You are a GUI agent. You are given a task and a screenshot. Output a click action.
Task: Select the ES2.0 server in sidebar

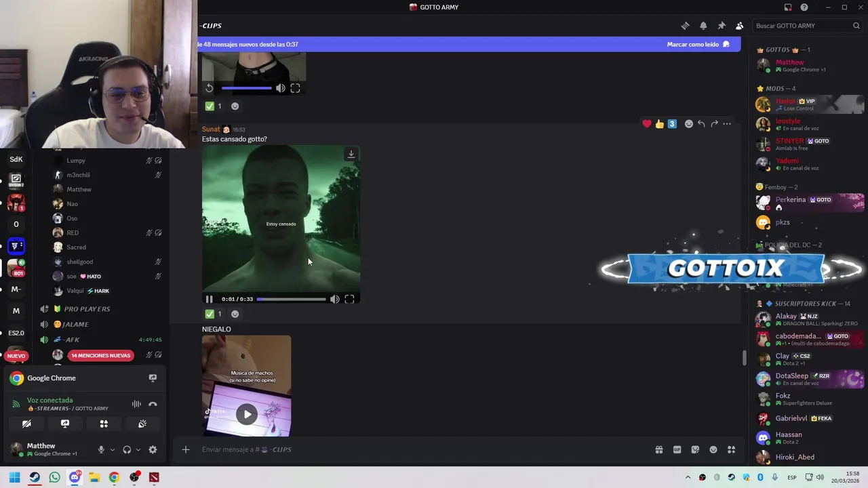(x=16, y=333)
